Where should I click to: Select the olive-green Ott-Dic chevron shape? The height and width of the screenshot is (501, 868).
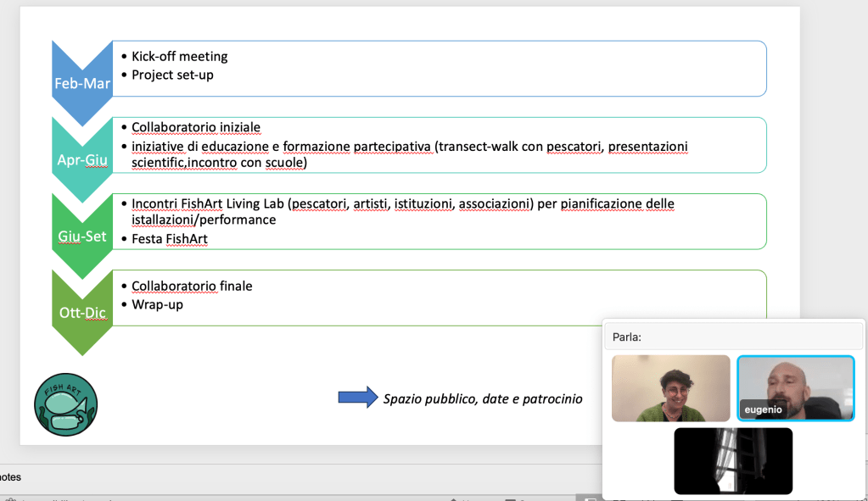pos(81,311)
